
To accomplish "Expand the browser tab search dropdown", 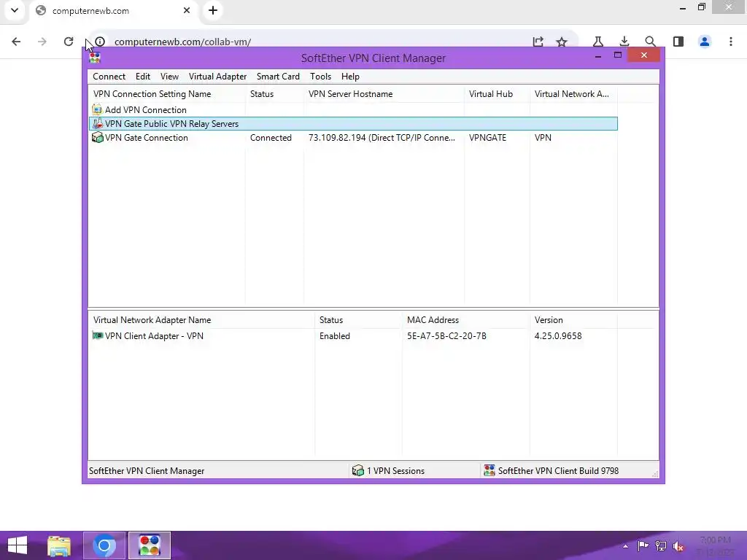I will click(15, 10).
